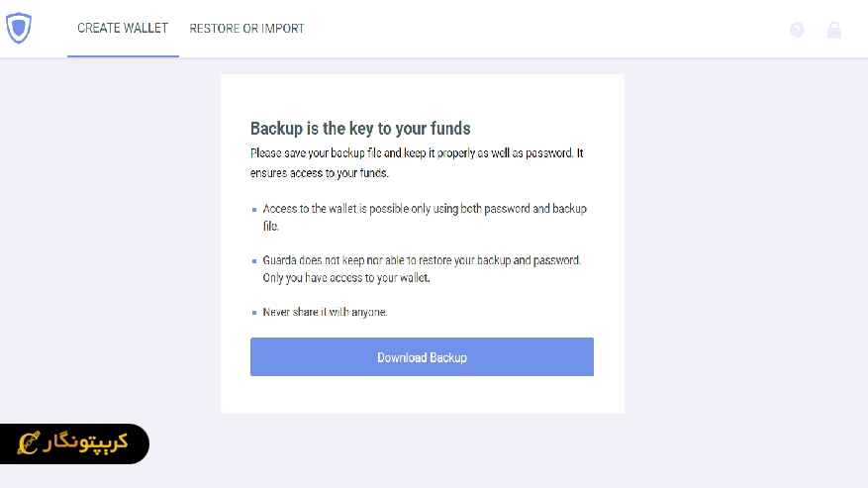Click the 'Access to the wallet is possible' text
868x488 pixels.
coord(425,217)
